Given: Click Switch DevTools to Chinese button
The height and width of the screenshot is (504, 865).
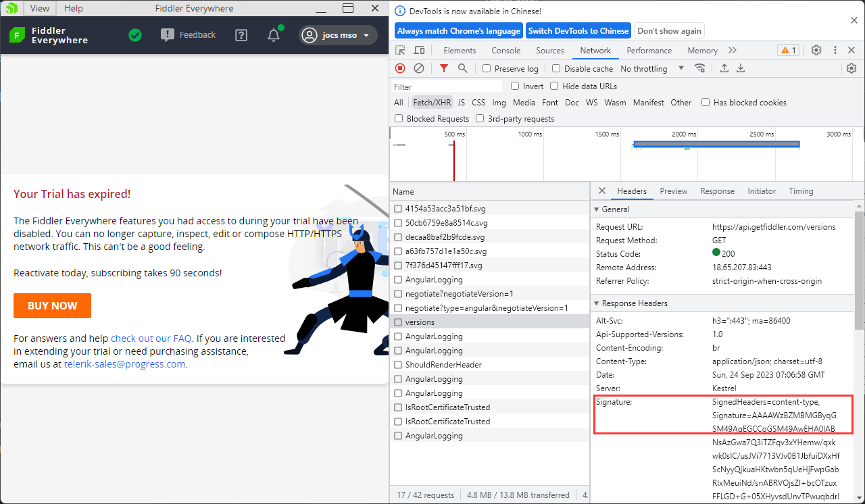Looking at the screenshot, I should [578, 31].
